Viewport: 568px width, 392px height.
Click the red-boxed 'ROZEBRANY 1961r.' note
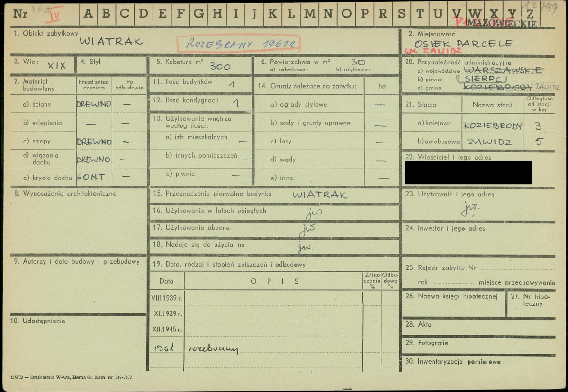point(239,44)
